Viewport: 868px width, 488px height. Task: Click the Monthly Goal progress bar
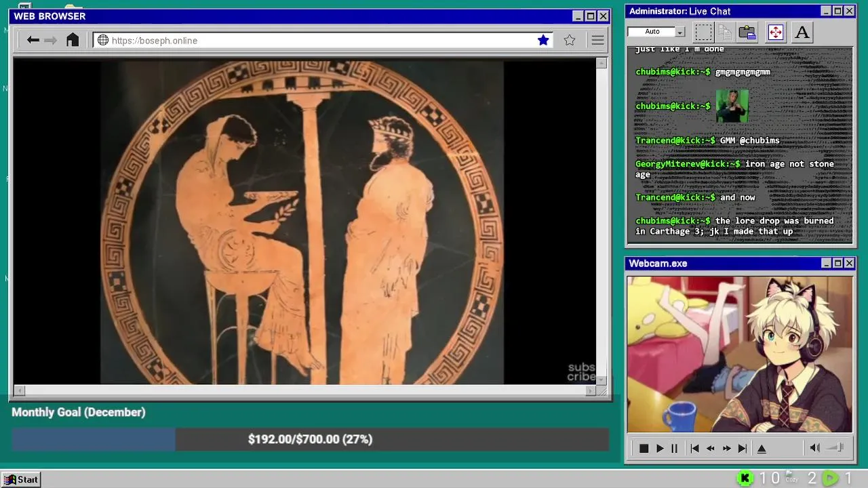click(x=310, y=439)
